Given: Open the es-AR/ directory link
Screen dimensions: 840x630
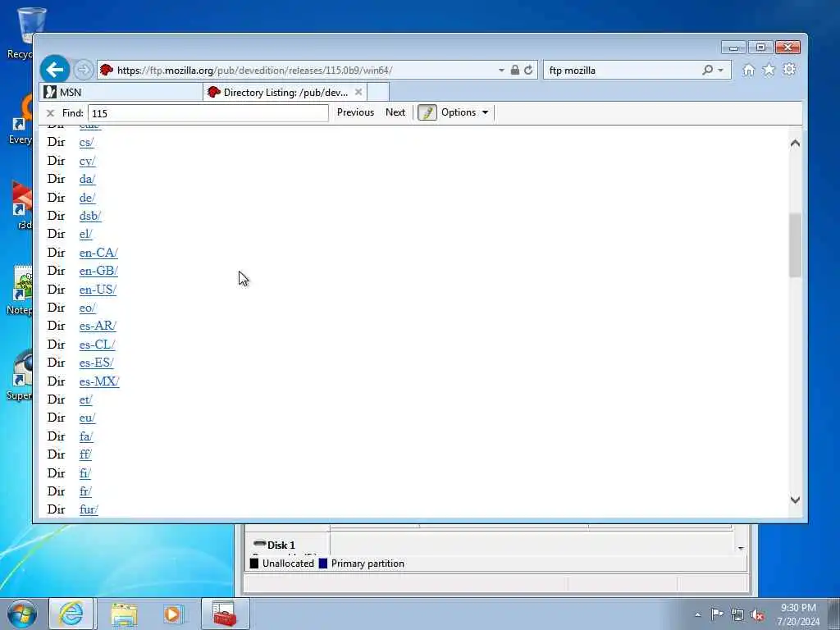Looking at the screenshot, I should tap(98, 326).
